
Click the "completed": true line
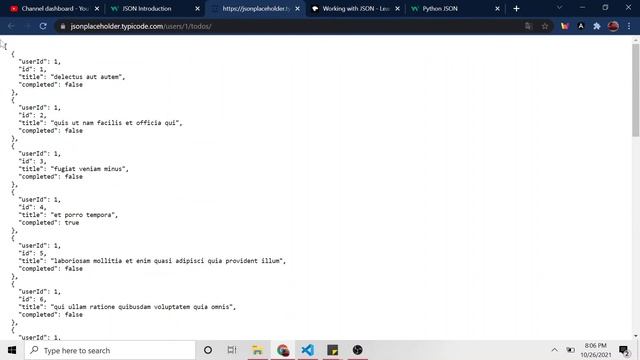(49, 223)
